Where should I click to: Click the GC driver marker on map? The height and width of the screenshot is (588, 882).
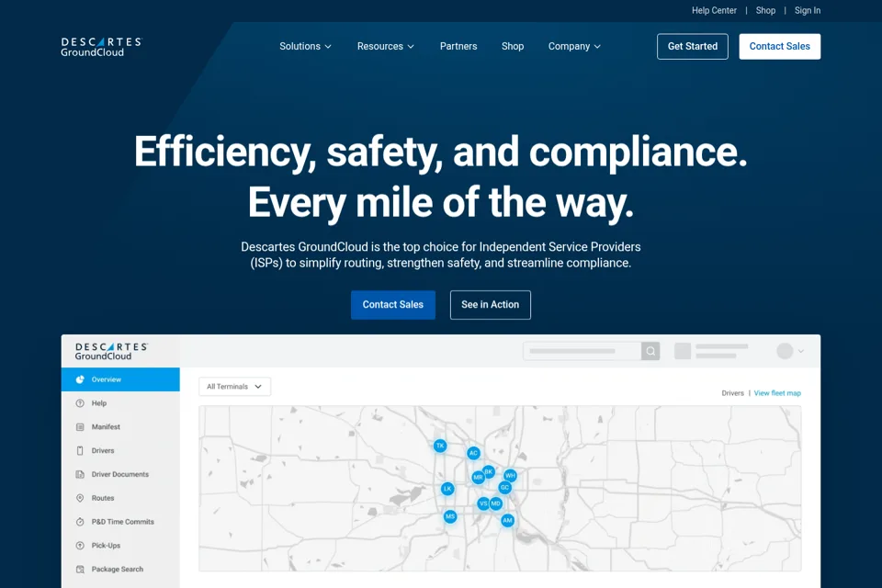click(x=505, y=487)
